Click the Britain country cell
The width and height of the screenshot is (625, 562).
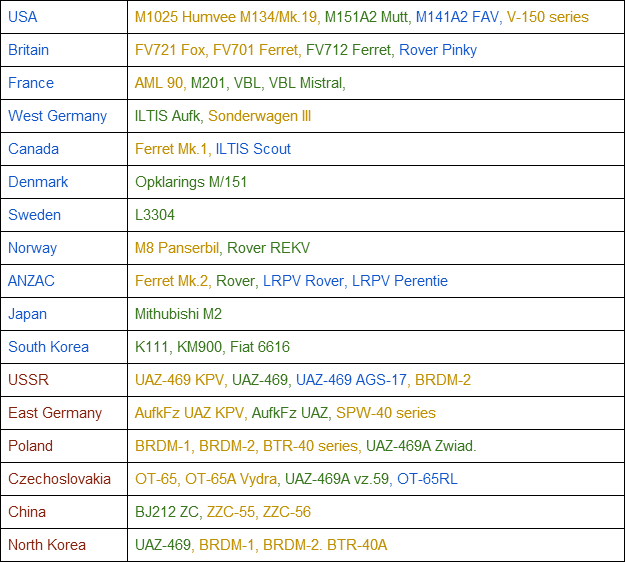pyautogui.click(x=64, y=50)
